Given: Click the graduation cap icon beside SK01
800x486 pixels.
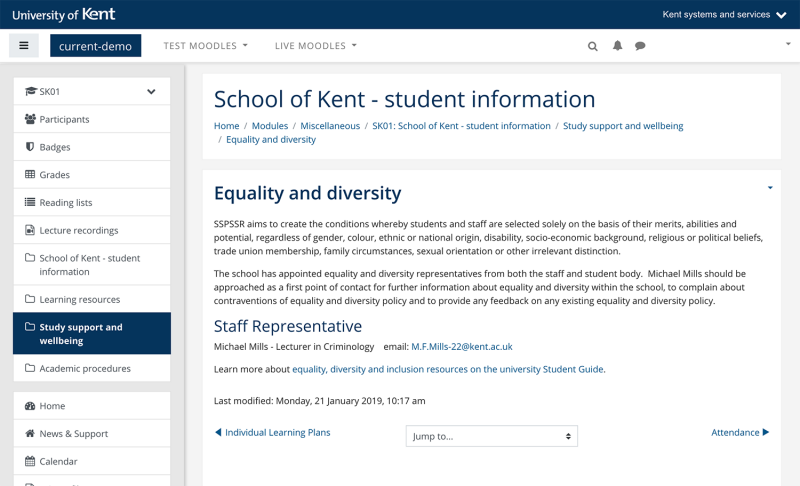Looking at the screenshot, I should (x=30, y=91).
